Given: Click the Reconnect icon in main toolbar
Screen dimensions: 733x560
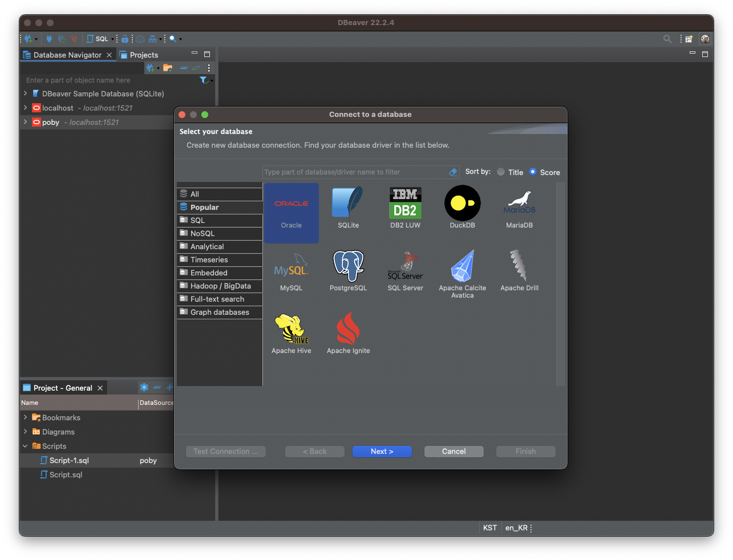Looking at the screenshot, I should tap(62, 39).
